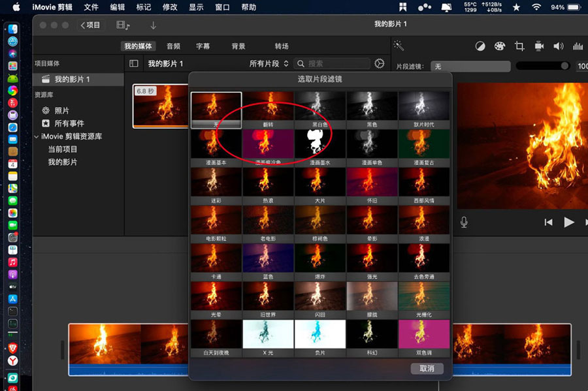Click 取消 in the filter chooser

coord(427,369)
